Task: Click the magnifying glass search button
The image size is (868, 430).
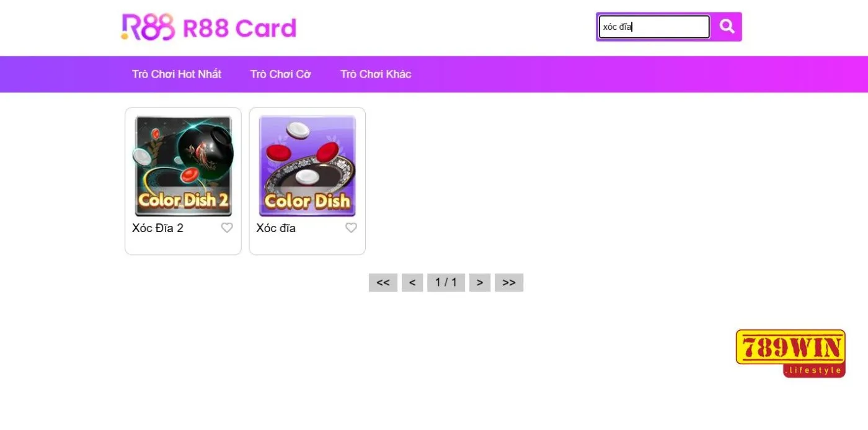Action: pyautogui.click(x=727, y=27)
